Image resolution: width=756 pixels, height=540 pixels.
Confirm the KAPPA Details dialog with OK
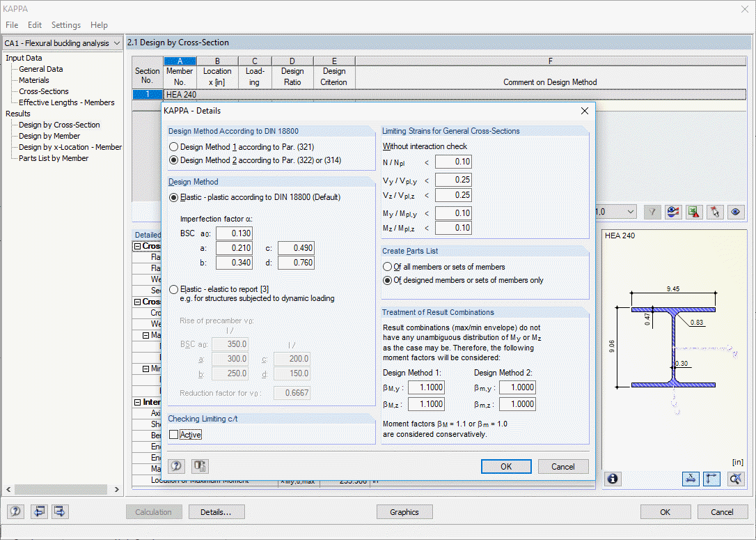pos(506,466)
